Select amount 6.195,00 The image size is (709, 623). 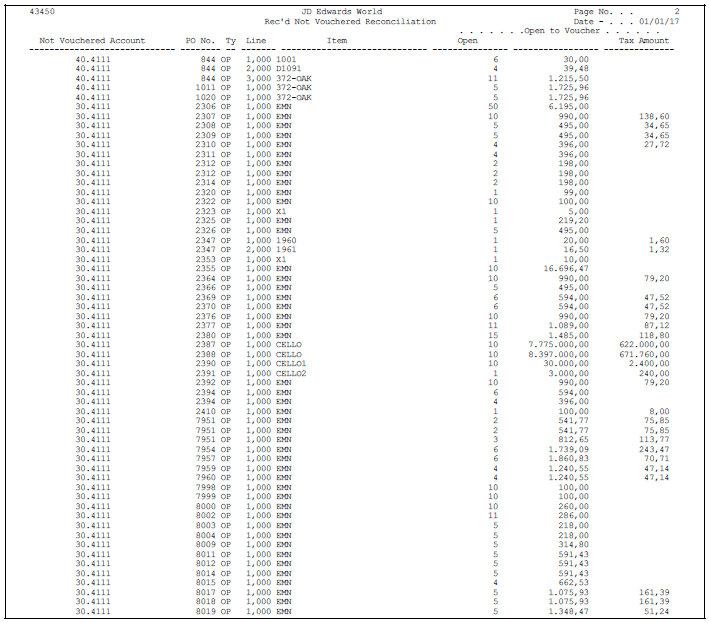(x=568, y=106)
